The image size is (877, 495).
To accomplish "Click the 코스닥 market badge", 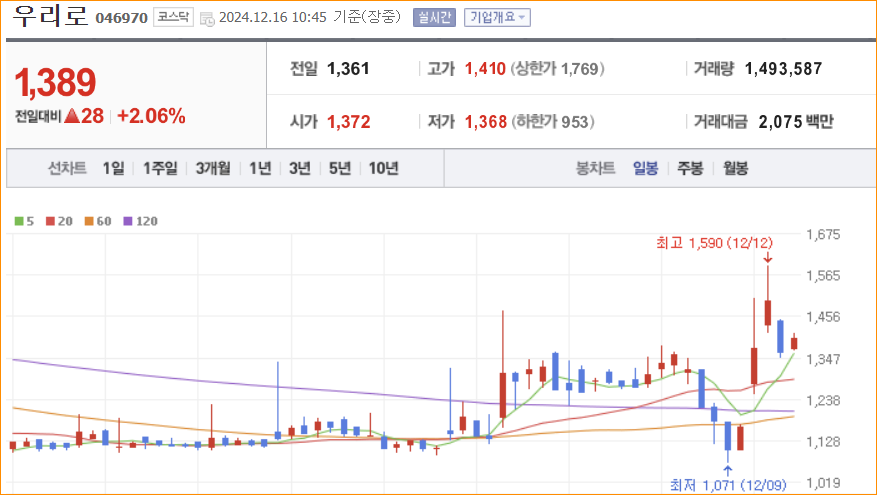I will coord(173,17).
